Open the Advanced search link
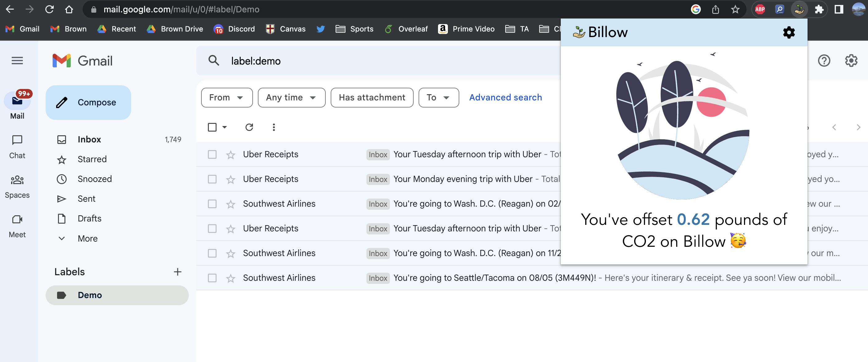The height and width of the screenshot is (362, 868). [x=505, y=98]
